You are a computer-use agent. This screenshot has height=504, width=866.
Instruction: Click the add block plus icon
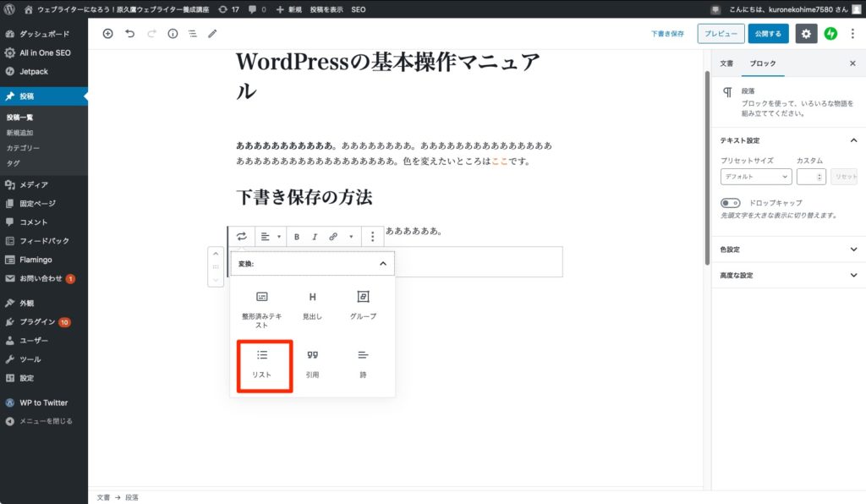click(x=107, y=34)
